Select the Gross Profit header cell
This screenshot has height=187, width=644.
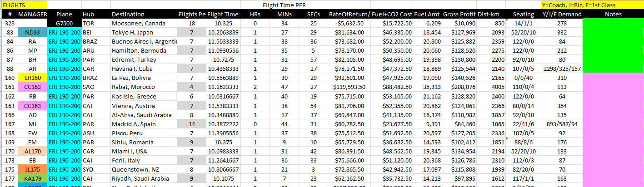[459, 15]
